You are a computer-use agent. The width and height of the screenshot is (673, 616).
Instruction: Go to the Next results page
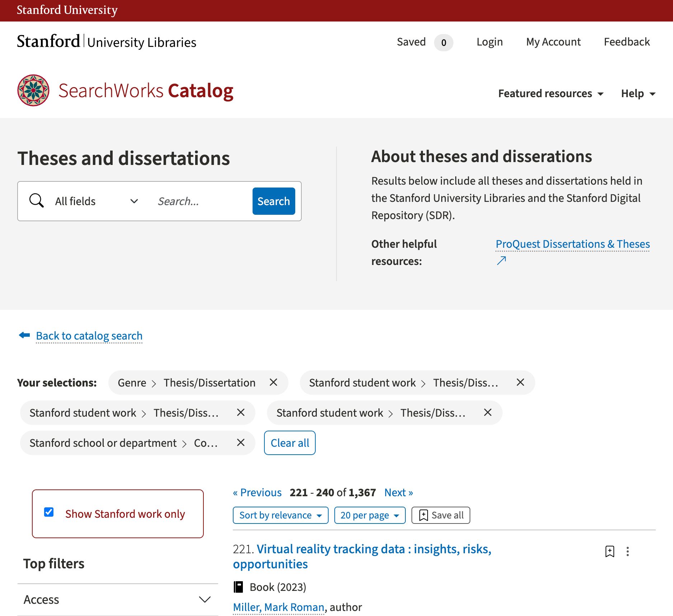[x=399, y=492]
